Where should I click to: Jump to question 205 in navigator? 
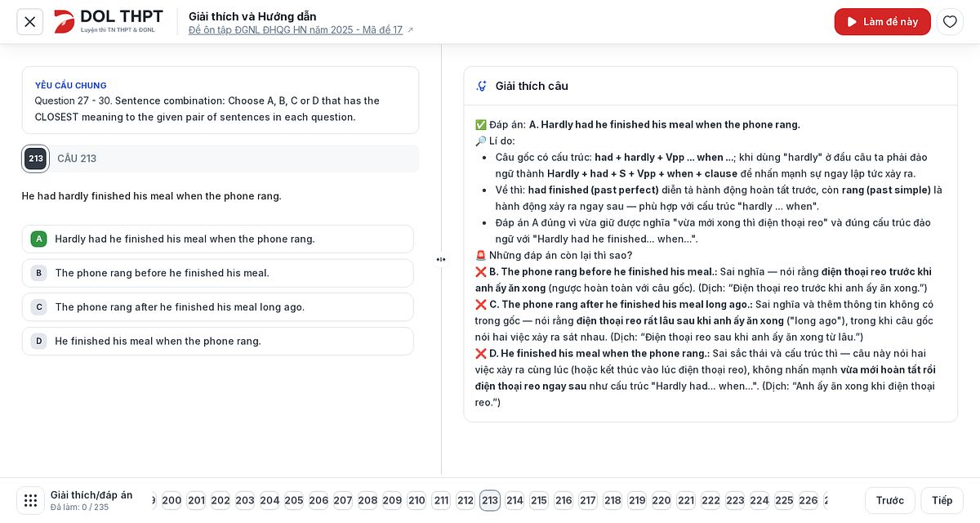coord(294,500)
